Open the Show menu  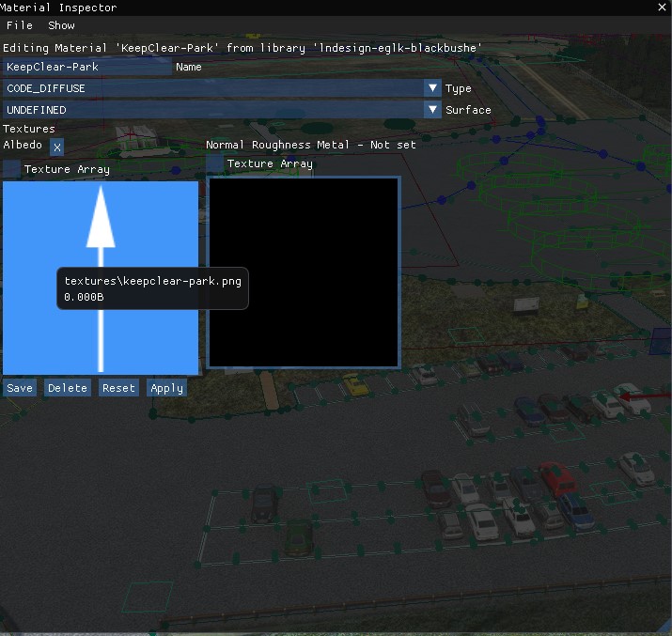[x=61, y=25]
